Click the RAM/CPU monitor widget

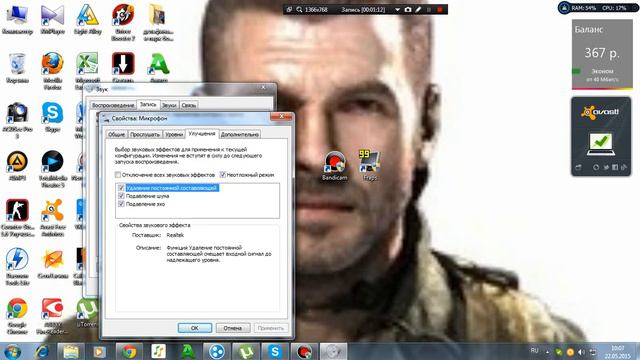(598, 8)
